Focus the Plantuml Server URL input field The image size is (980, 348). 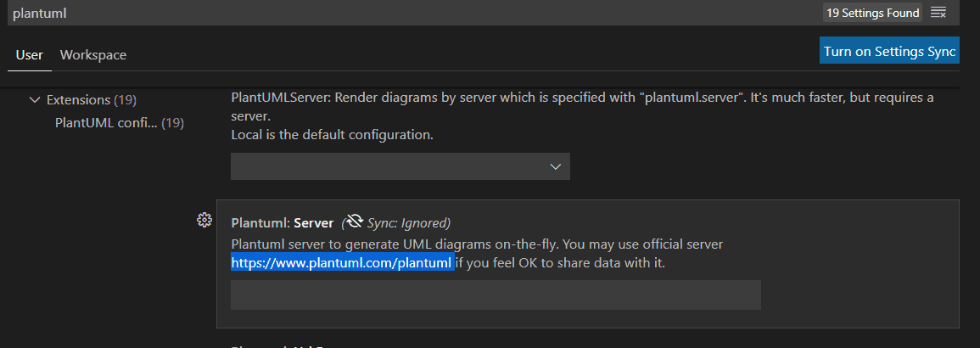(x=496, y=295)
